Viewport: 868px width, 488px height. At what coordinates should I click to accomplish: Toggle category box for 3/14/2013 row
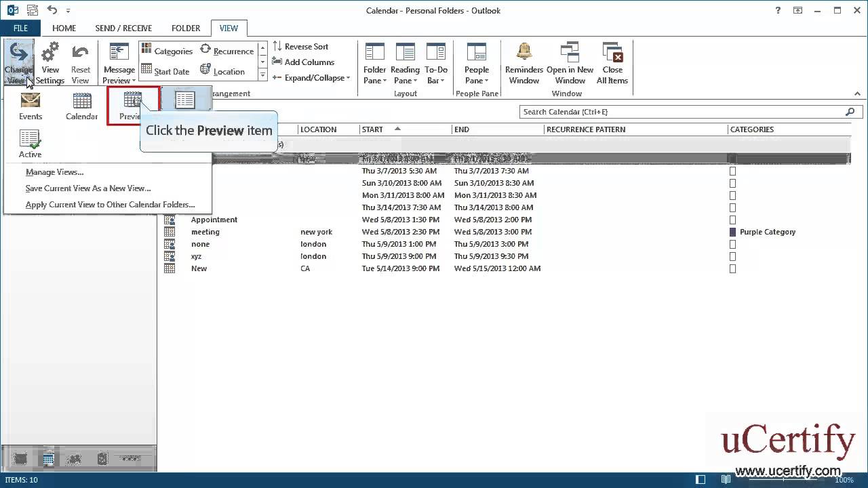(732, 207)
